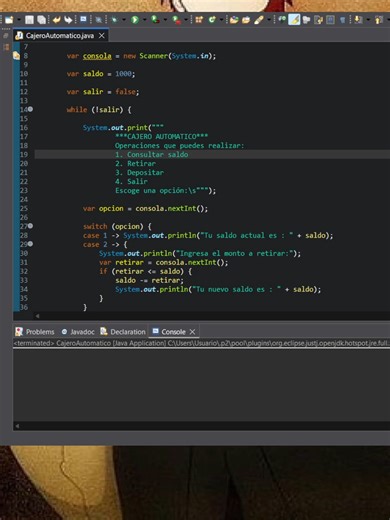Viewport: 390px width, 520px height.
Task: Click the yellow right-curving arrow icon
Action: point(68,20)
